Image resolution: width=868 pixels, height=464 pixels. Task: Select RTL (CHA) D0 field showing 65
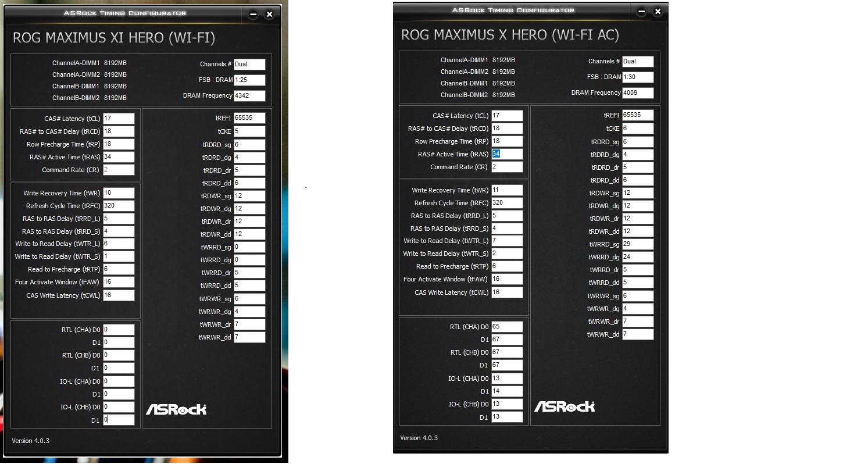[507, 327]
